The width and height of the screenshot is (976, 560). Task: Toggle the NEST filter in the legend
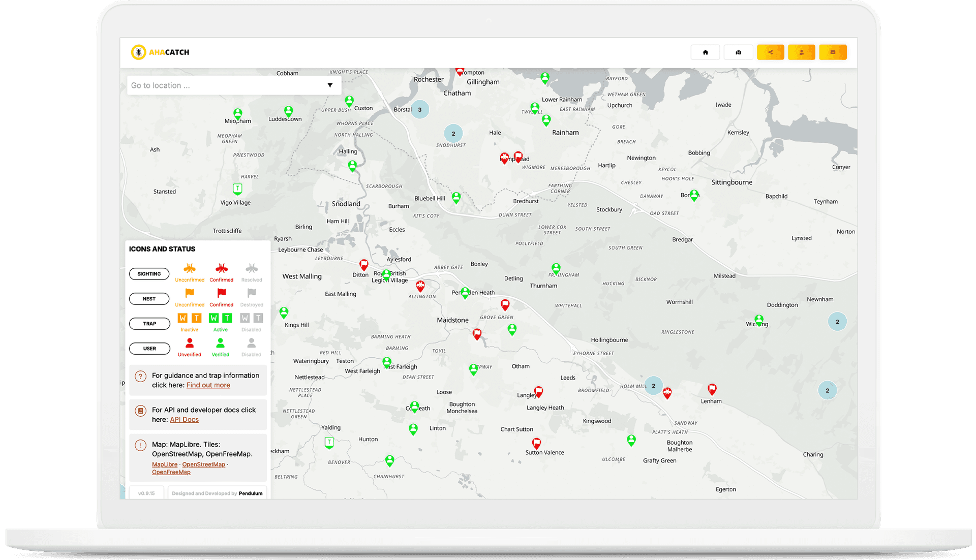click(149, 298)
